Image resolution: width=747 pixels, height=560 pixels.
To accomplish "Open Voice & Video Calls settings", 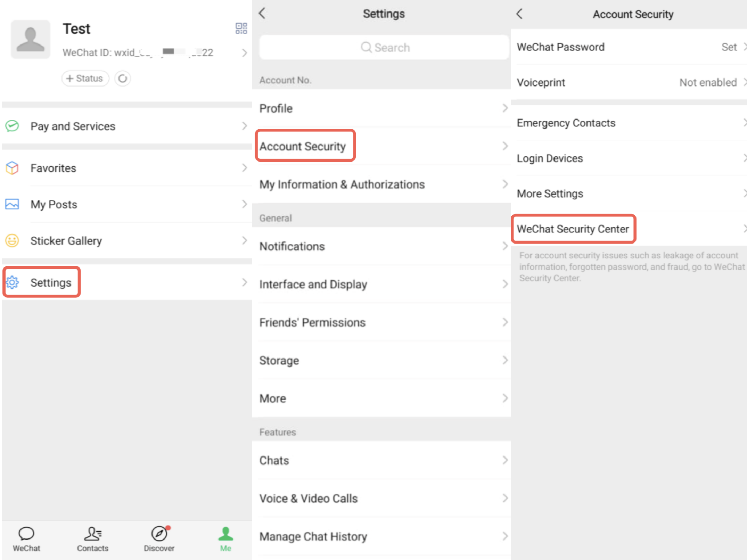I will [x=382, y=498].
